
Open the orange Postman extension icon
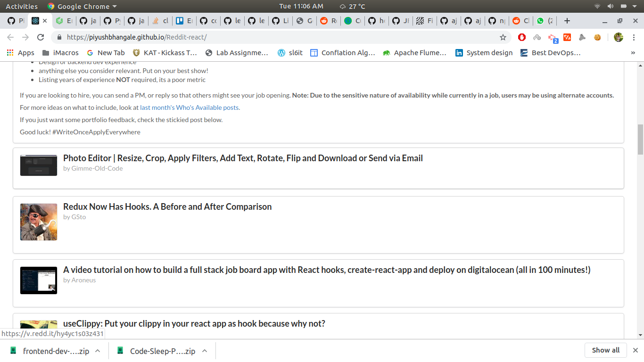tap(567, 37)
